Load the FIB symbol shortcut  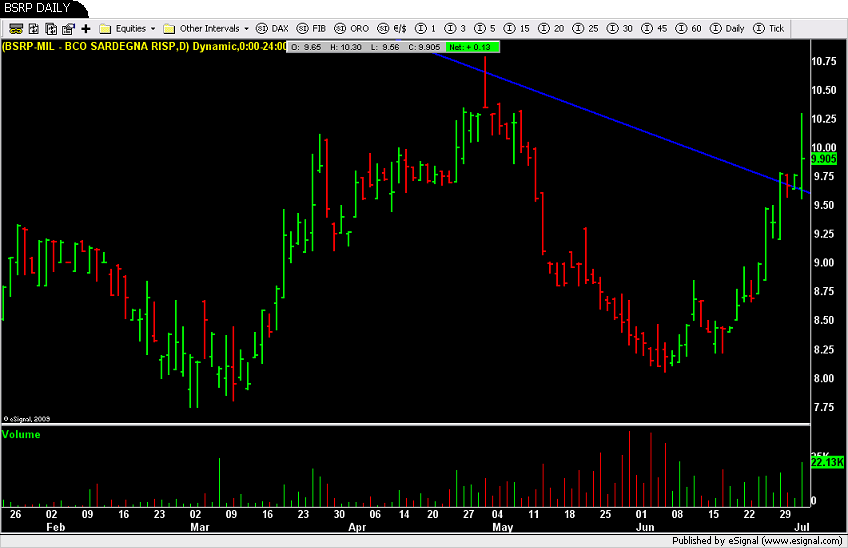310,28
